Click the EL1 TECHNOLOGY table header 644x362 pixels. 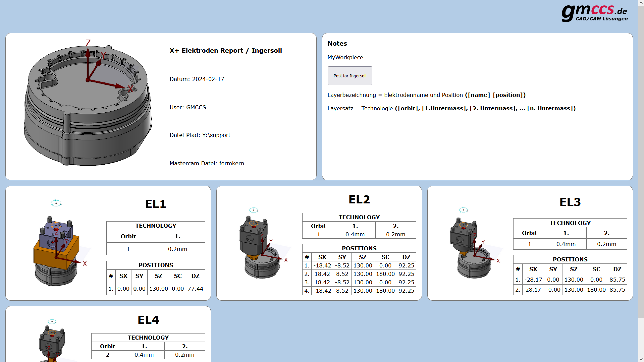pyautogui.click(x=155, y=226)
